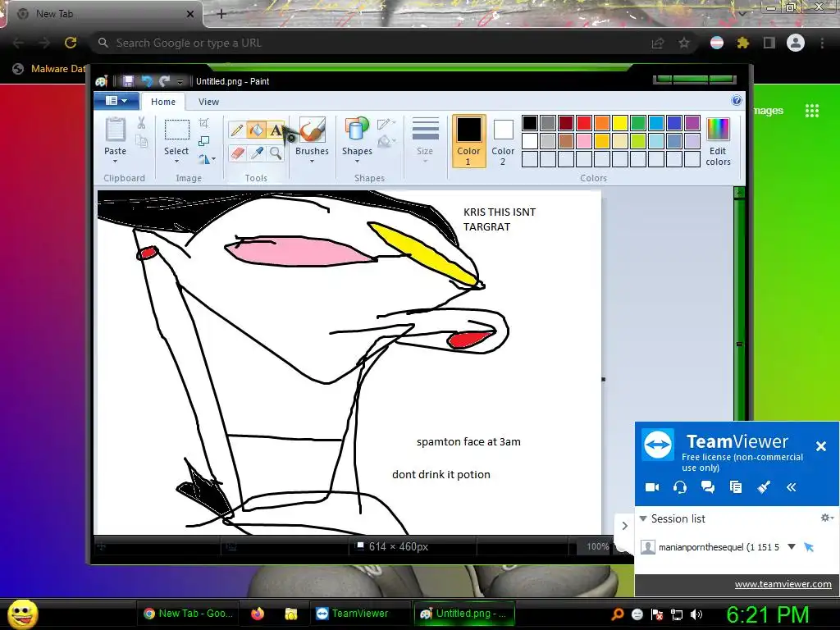Open the Paste dropdown arrow
This screenshot has height=630, width=840.
coord(115,162)
